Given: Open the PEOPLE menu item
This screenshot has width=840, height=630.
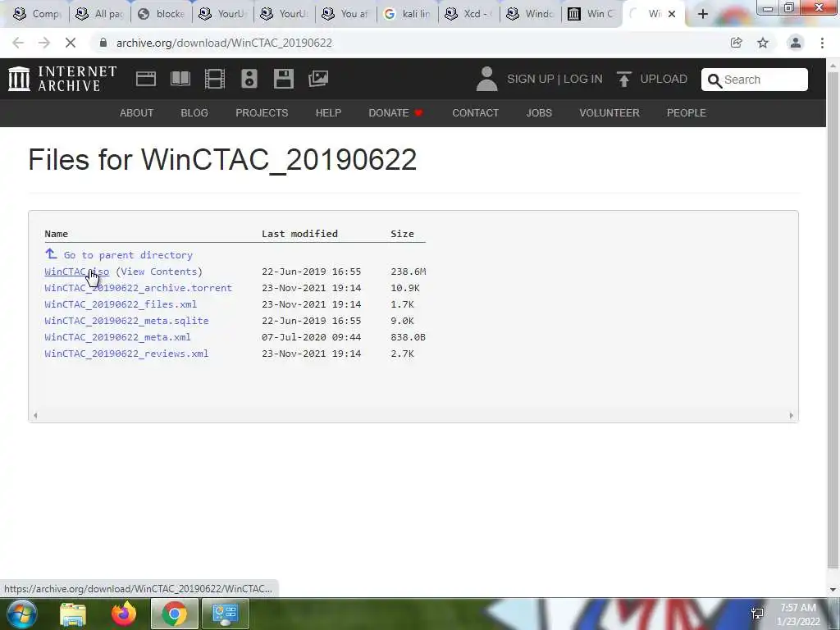Looking at the screenshot, I should click(x=687, y=113).
